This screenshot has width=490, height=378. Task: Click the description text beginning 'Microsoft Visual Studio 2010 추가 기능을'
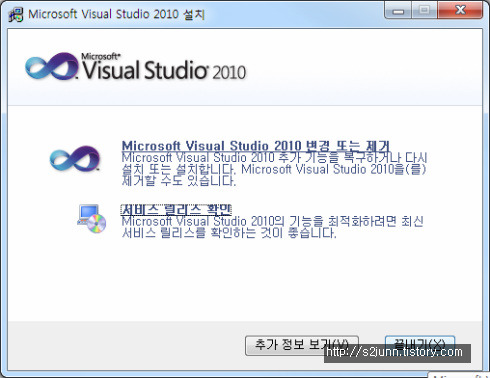click(x=274, y=169)
